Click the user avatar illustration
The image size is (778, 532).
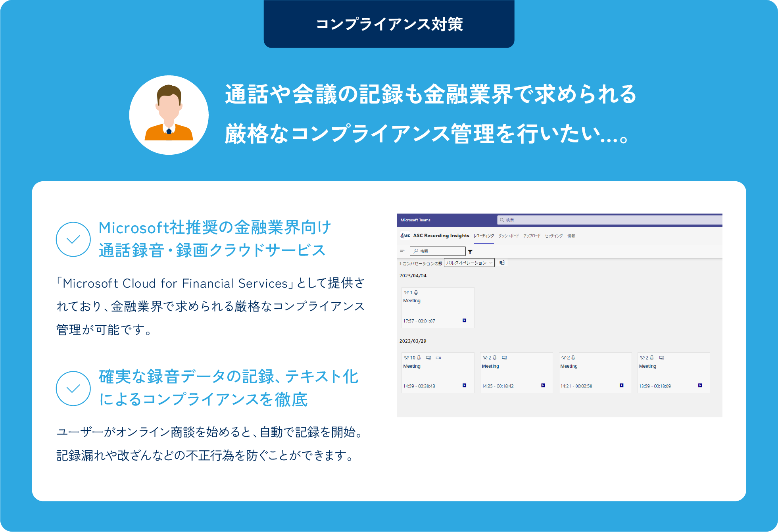169,115
